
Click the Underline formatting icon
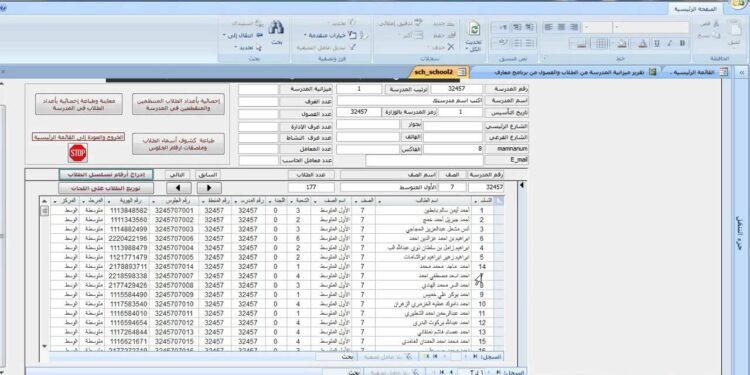pyautogui.click(x=657, y=44)
